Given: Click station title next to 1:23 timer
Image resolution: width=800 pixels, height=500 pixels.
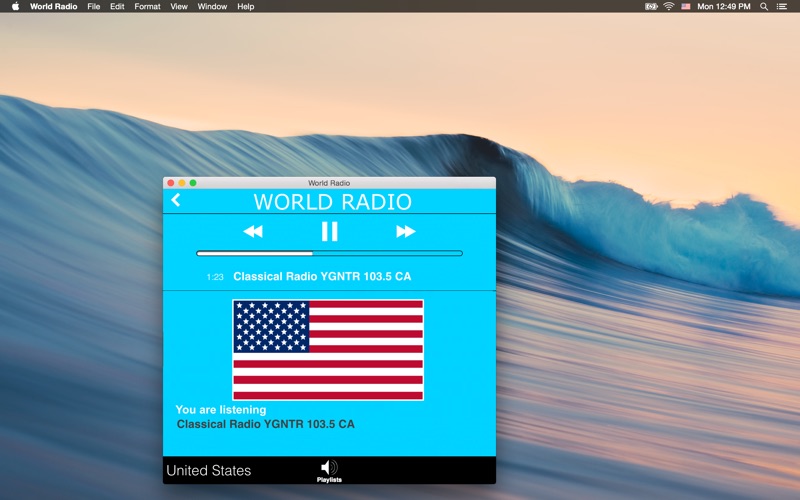Looking at the screenshot, I should [x=322, y=277].
